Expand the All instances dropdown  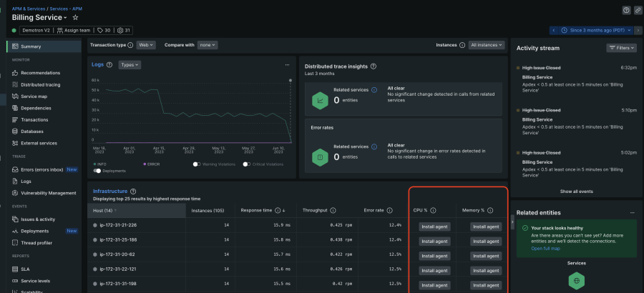(486, 45)
